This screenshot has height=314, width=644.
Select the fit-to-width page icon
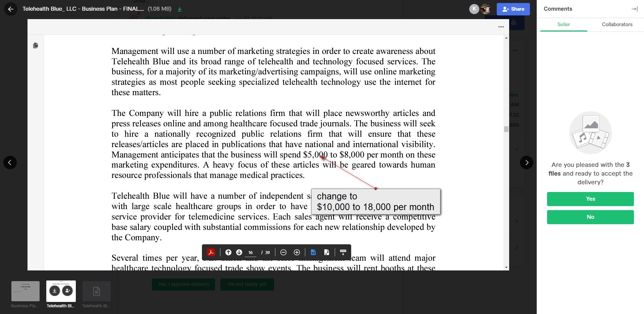pos(313,252)
